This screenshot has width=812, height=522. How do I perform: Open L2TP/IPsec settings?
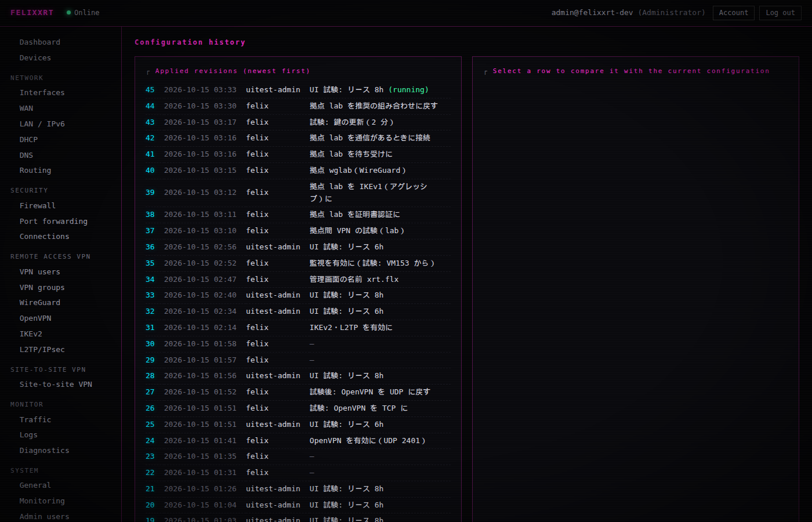tap(42, 350)
